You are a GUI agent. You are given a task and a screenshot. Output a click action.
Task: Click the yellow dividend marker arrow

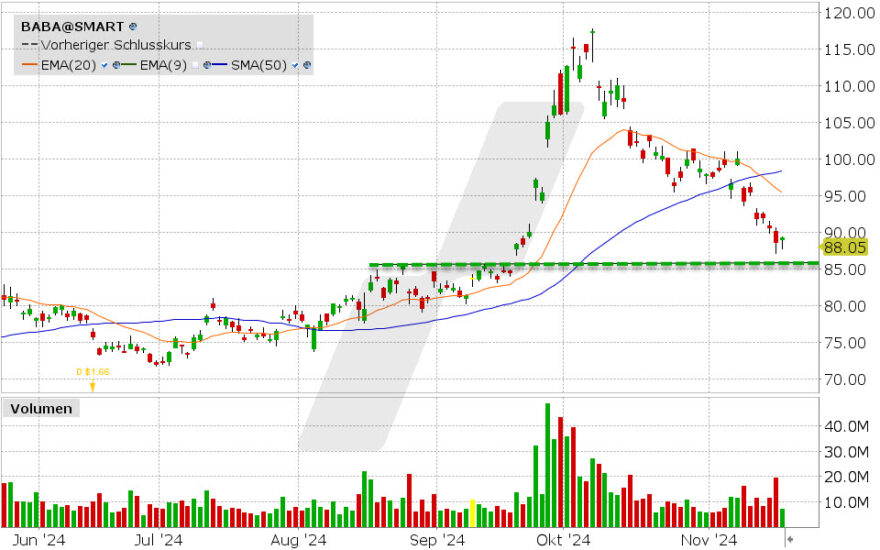click(92, 384)
